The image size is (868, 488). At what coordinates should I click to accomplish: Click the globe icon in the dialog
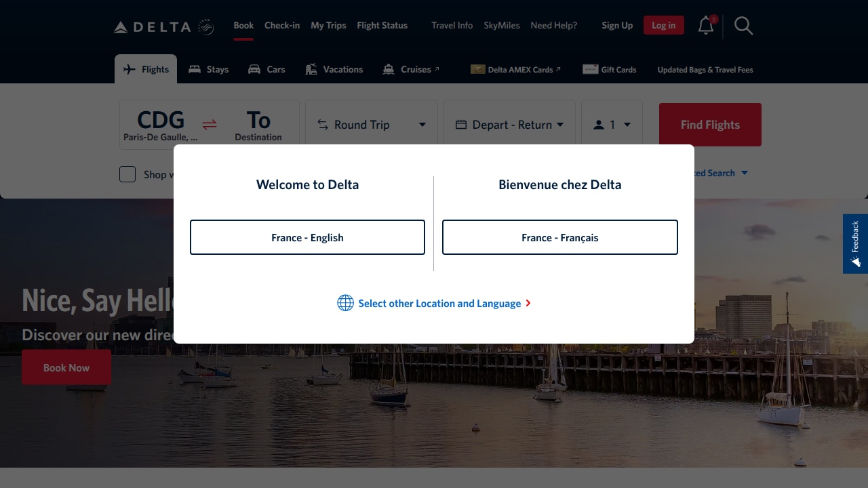[x=345, y=303]
